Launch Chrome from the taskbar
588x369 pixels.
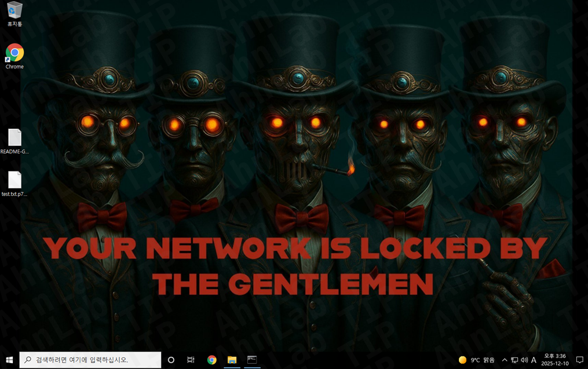212,360
